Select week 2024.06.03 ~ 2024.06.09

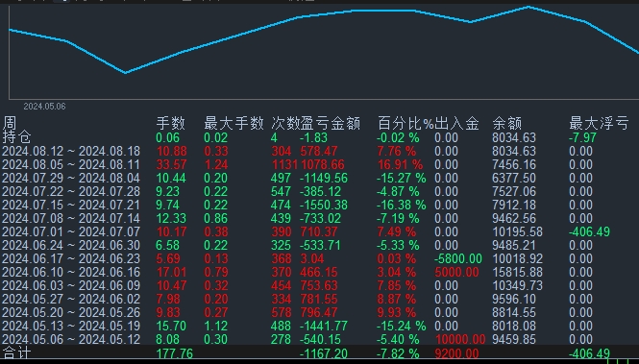point(71,286)
